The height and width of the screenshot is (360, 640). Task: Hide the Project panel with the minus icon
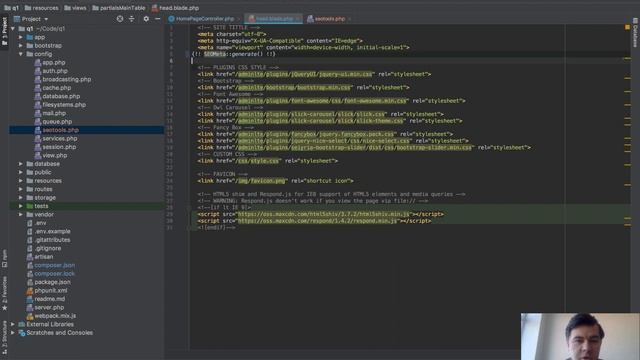click(158, 19)
